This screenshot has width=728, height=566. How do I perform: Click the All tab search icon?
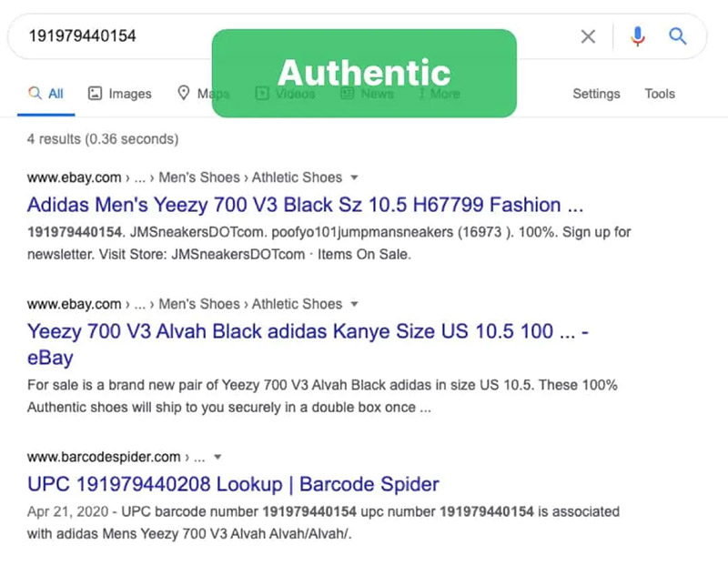[x=35, y=94]
